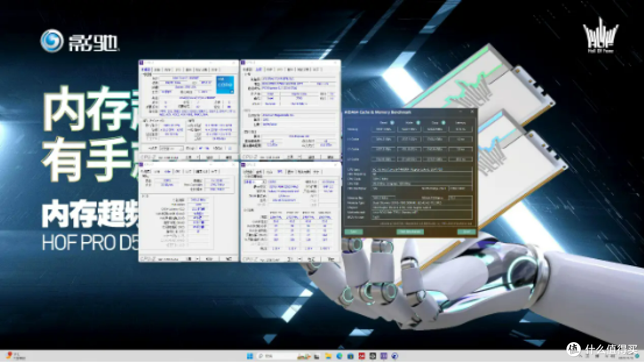Open the About tab in CPU-Z mainboard window
This screenshot has height=363, width=644.
tap(316, 70)
